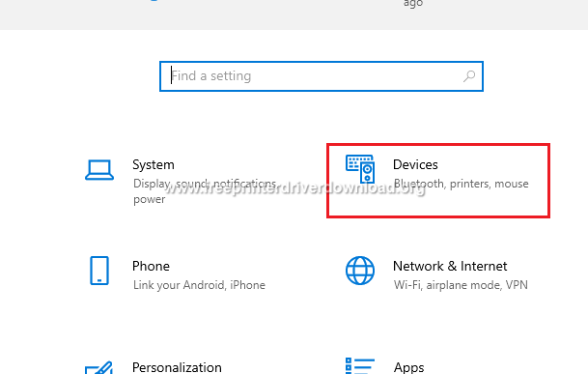588x374 pixels.
Task: Open Apps settings title
Action: click(408, 367)
